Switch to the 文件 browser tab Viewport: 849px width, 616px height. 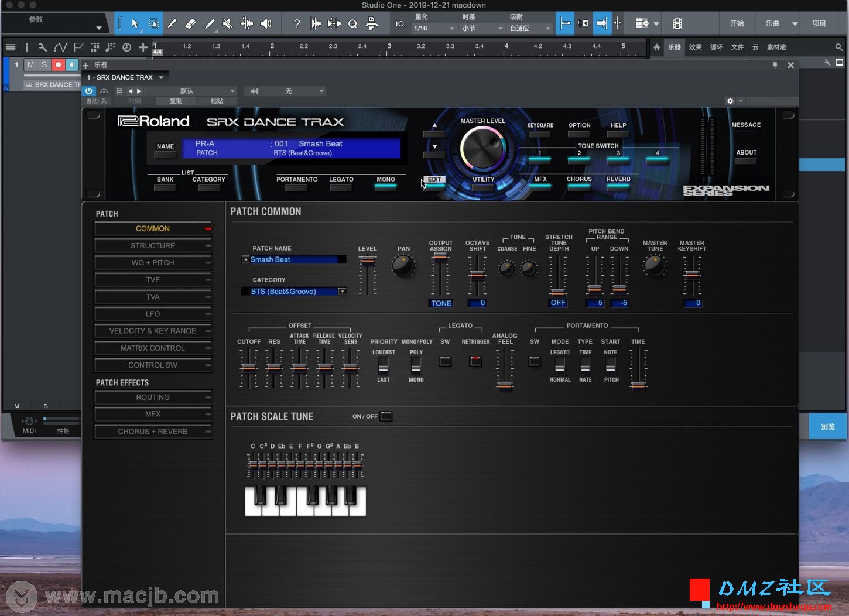[738, 47]
